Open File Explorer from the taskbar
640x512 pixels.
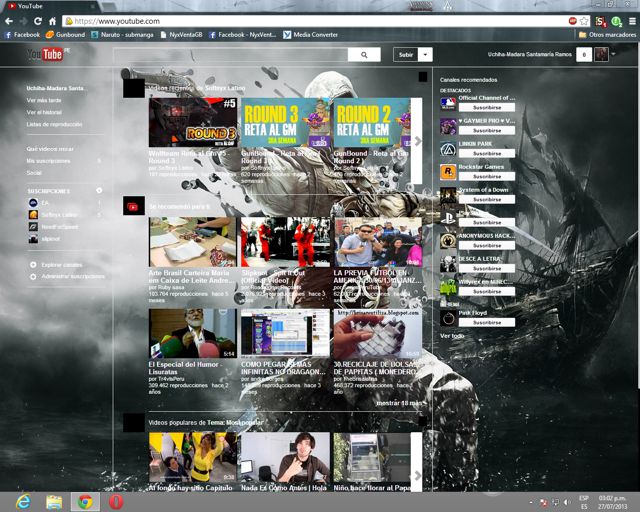pos(54,502)
